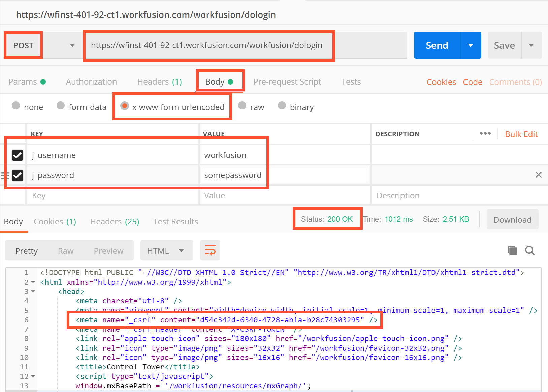The height and width of the screenshot is (392, 548).
Task: Open the Save button dropdown arrow
Action: click(x=531, y=45)
